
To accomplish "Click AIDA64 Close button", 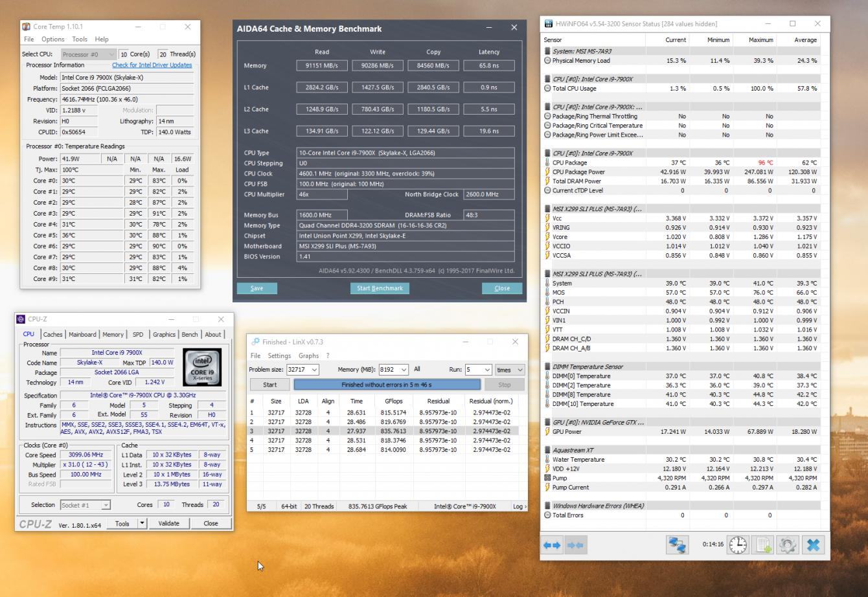I will 502,288.
